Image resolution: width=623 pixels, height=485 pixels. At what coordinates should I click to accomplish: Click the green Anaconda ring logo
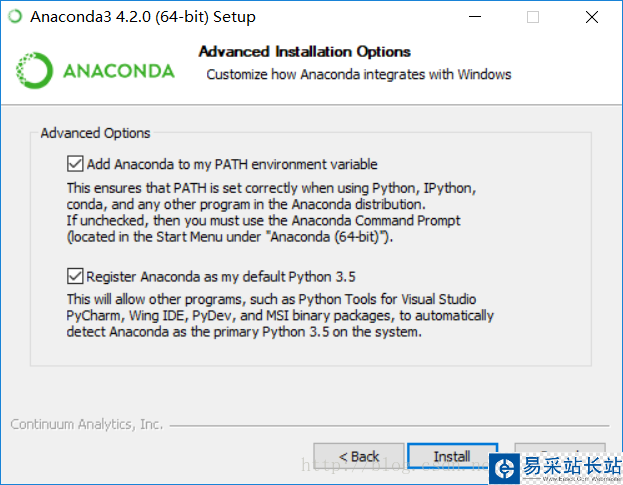[x=33, y=70]
